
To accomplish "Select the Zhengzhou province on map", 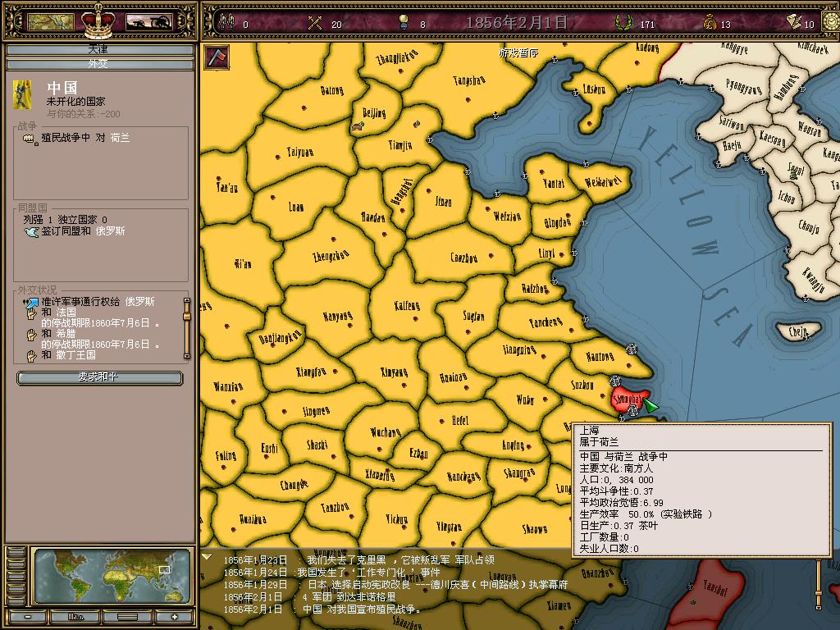I will point(331,256).
